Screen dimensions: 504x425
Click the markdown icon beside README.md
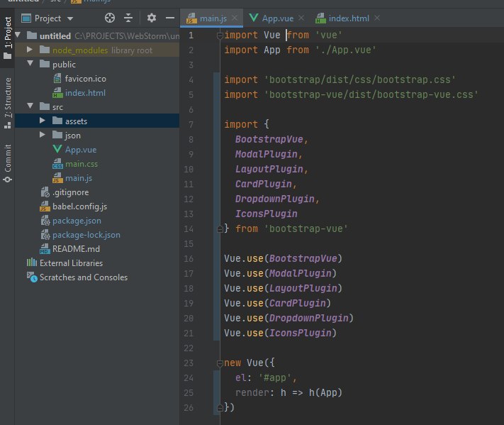pyautogui.click(x=45, y=249)
